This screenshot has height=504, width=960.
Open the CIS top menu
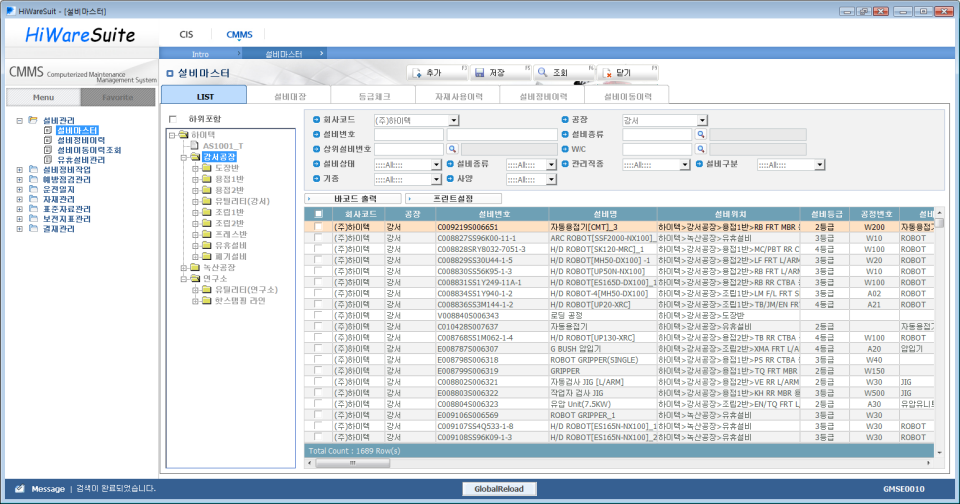tap(186, 34)
